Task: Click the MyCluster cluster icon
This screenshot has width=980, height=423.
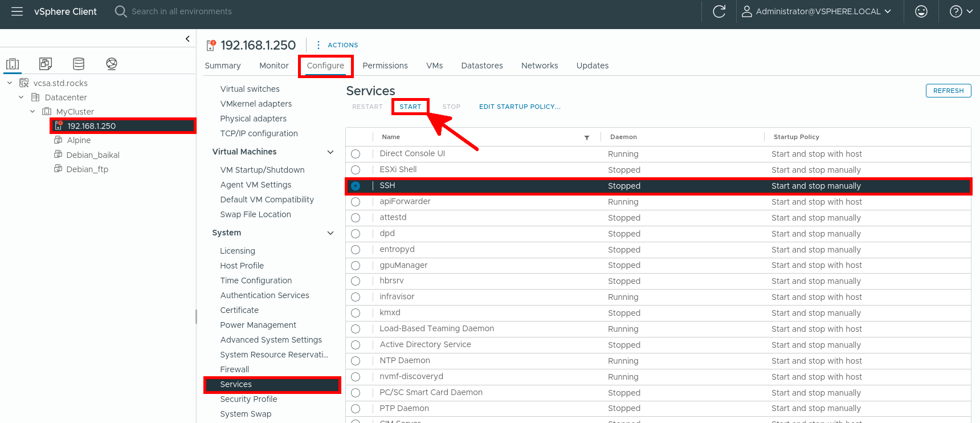Action: click(47, 112)
